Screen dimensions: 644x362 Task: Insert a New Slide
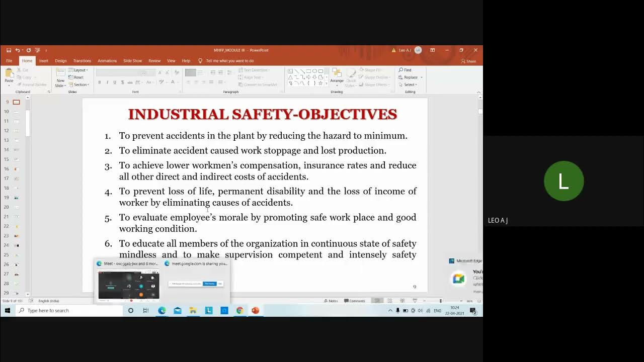tap(60, 77)
